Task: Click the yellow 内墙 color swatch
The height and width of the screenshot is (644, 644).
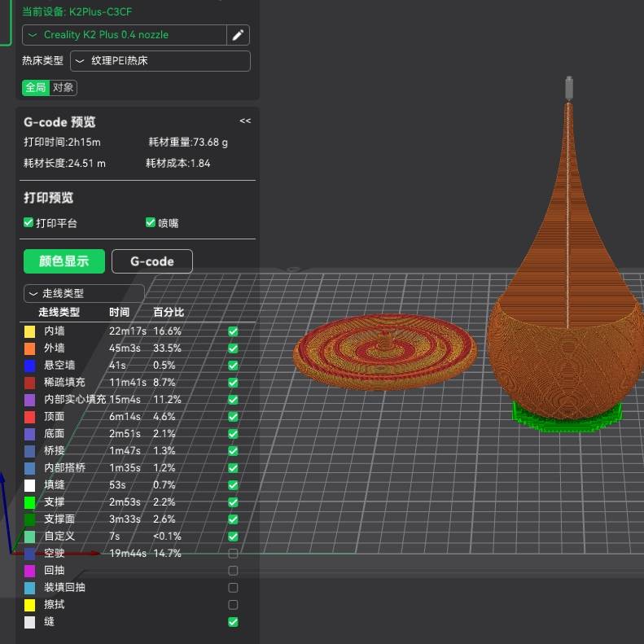Action: tap(29, 331)
